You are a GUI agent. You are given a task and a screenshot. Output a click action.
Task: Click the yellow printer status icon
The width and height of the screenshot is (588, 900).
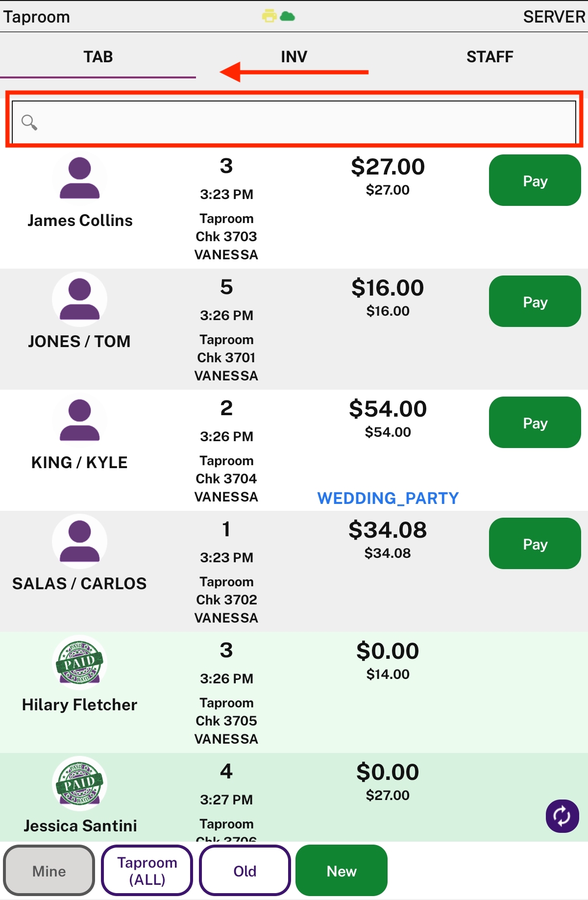pos(269,16)
